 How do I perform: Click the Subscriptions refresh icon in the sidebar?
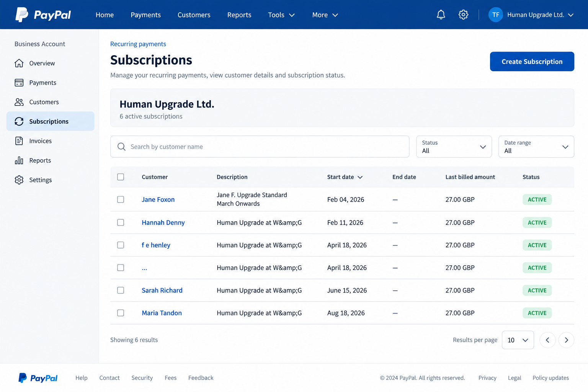[19, 121]
